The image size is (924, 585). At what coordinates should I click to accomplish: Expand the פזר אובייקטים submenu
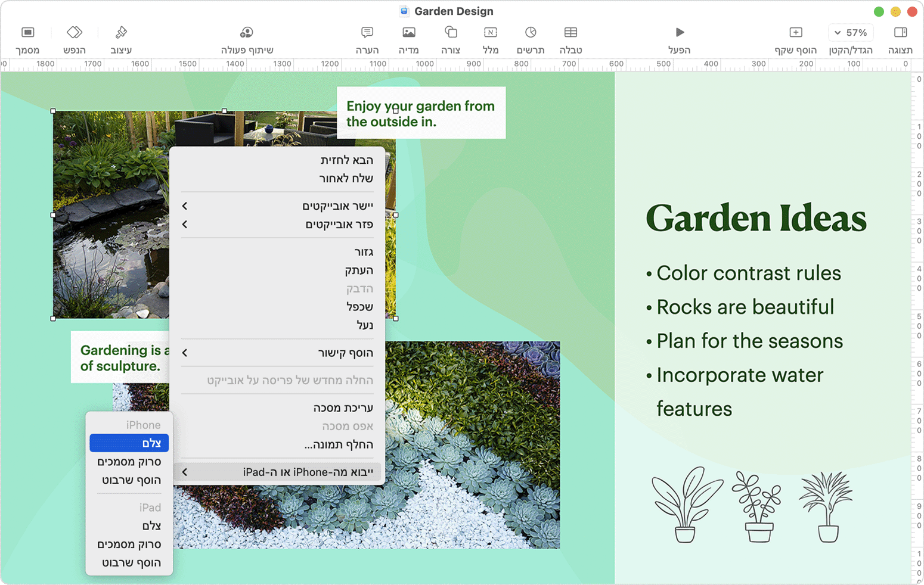point(277,224)
